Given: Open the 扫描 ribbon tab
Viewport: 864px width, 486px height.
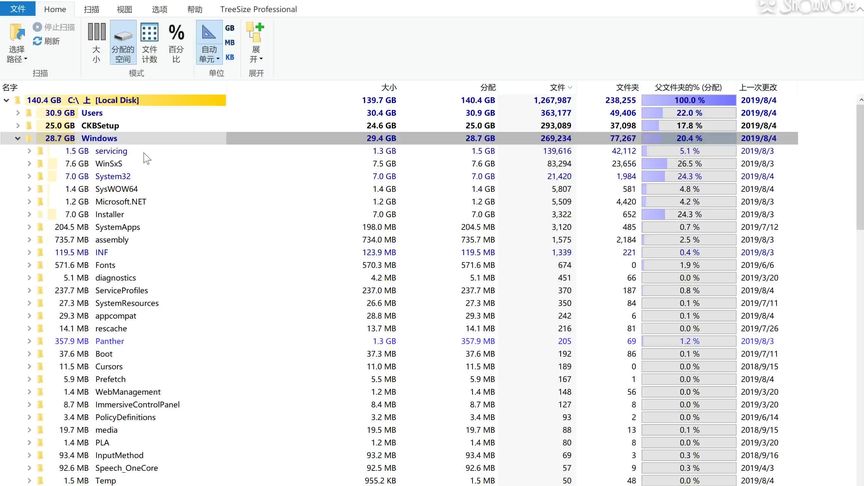Looking at the screenshot, I should pos(91,9).
